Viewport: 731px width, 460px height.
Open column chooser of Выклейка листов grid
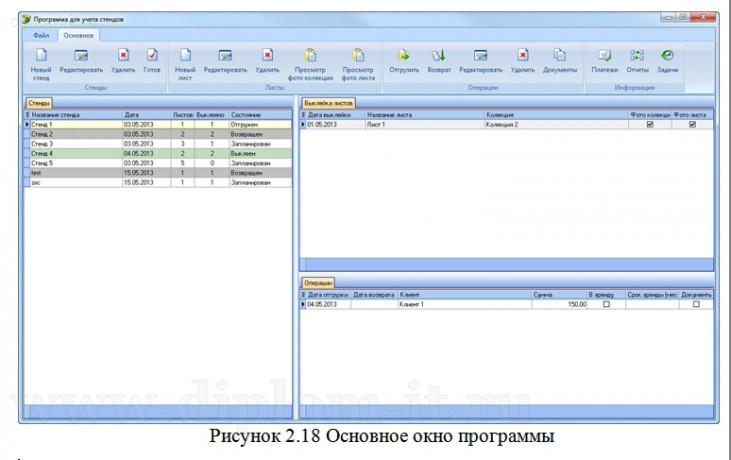click(303, 115)
